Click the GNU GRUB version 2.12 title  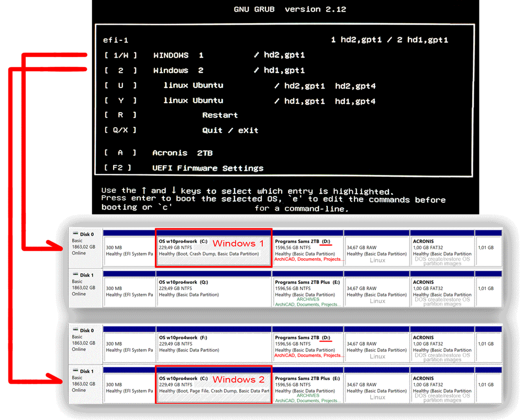[x=290, y=9]
